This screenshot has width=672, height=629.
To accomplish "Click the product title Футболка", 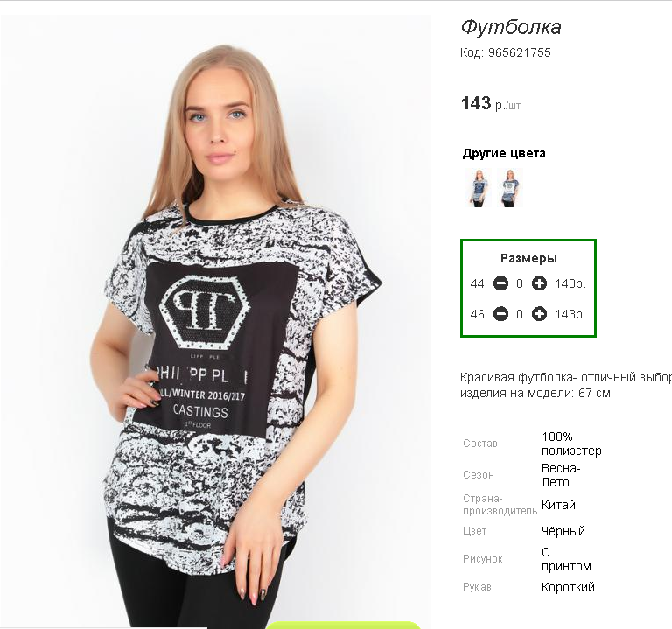I will click(511, 27).
